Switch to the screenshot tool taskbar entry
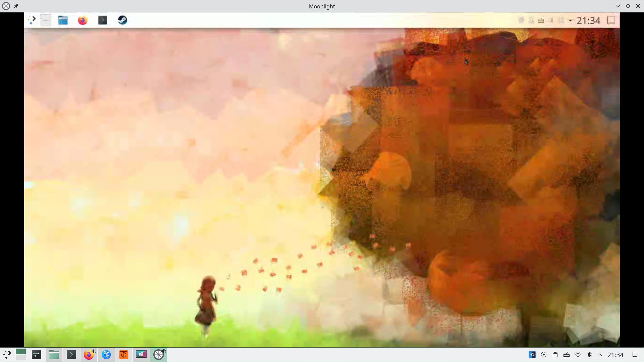Viewport: 644px width, 362px height. click(141, 355)
